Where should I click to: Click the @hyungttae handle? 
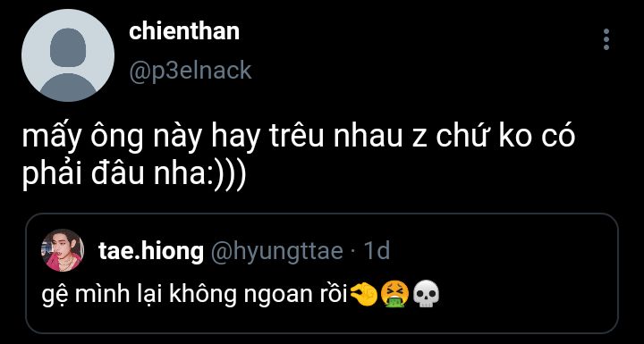(x=277, y=251)
